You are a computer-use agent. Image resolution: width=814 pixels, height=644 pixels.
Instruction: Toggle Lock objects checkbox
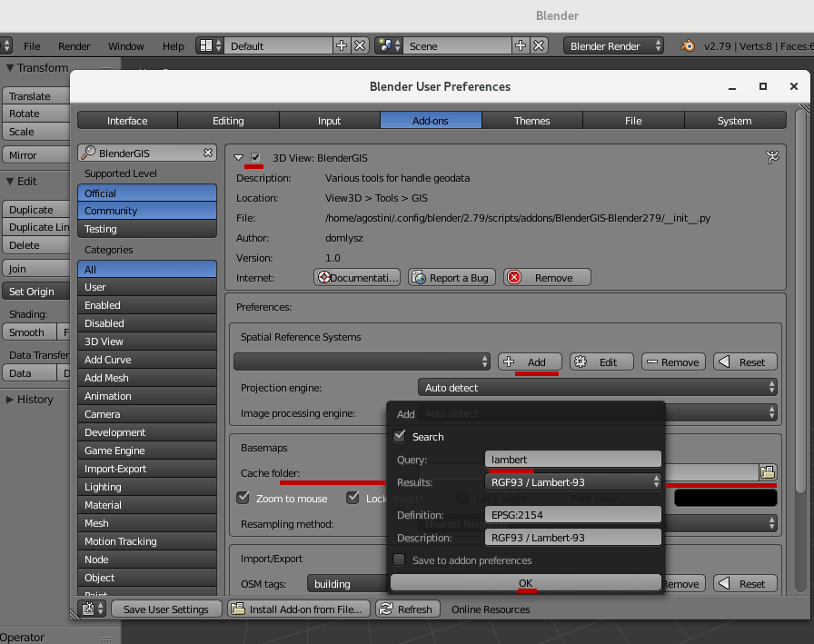(x=353, y=498)
